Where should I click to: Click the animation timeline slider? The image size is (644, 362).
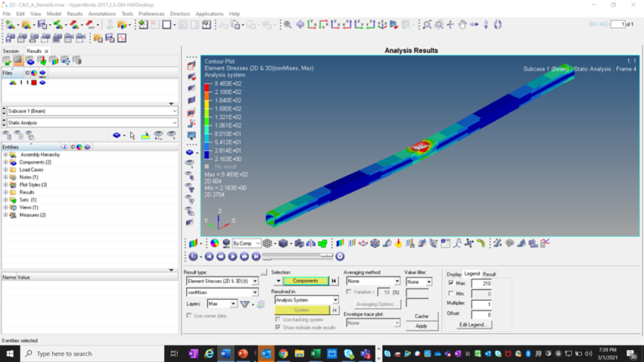(298, 256)
